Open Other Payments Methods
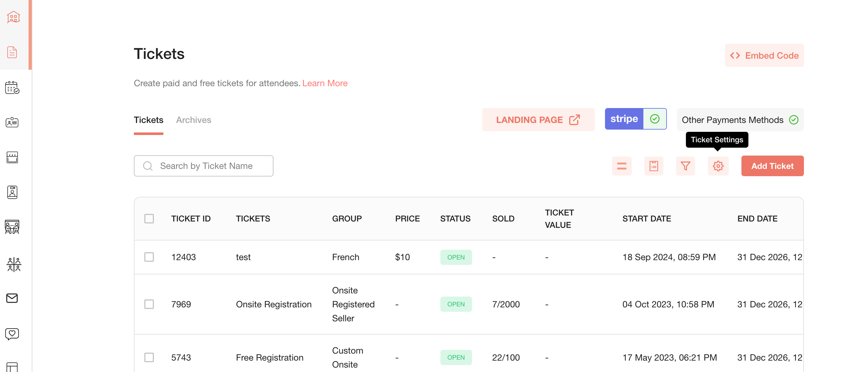The width and height of the screenshot is (868, 372). (740, 119)
